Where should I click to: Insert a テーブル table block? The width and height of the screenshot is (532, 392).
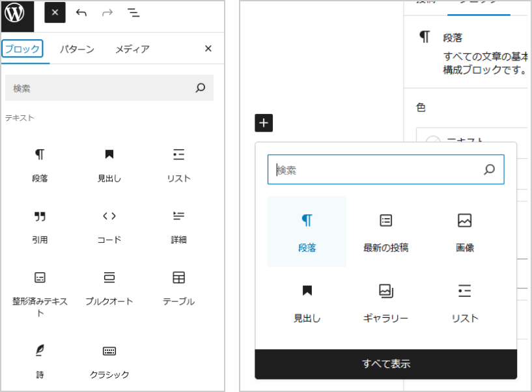(178, 288)
